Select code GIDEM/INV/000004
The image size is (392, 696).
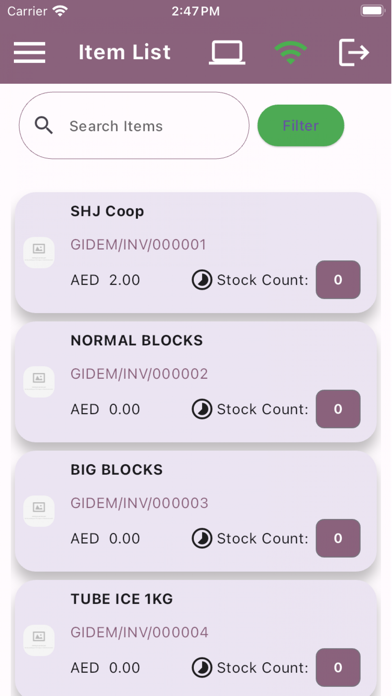[x=139, y=632]
